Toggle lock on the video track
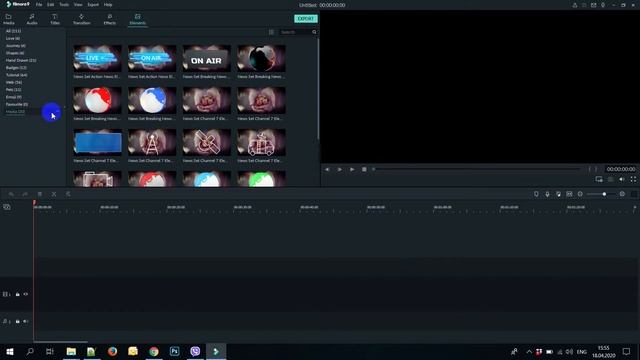The height and width of the screenshot is (360, 640). (x=18, y=294)
